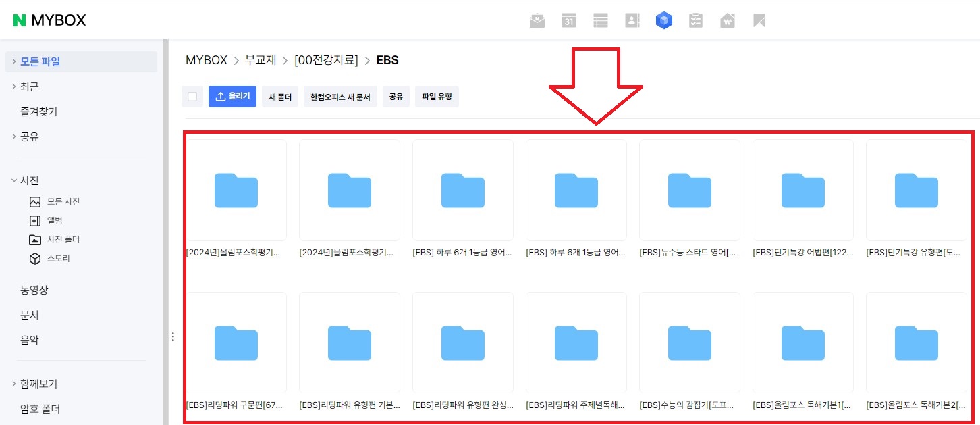Open the [EBS]단기특강 유형편 folder icon
980x425 pixels.
(916, 190)
